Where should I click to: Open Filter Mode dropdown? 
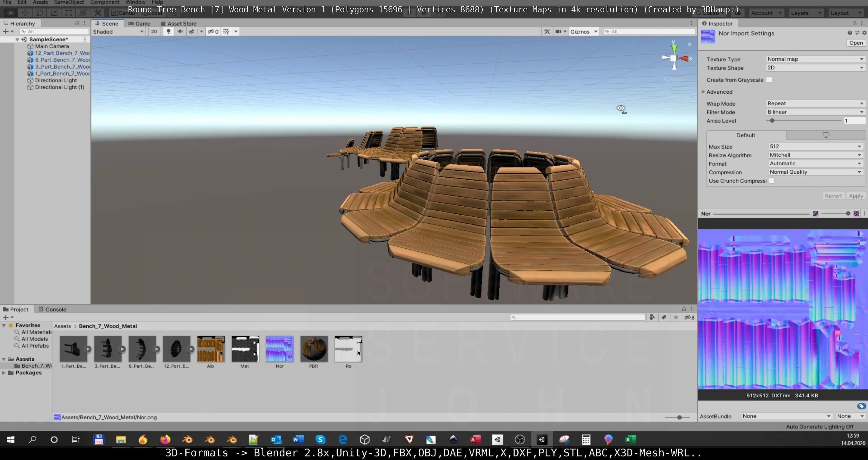[815, 112]
